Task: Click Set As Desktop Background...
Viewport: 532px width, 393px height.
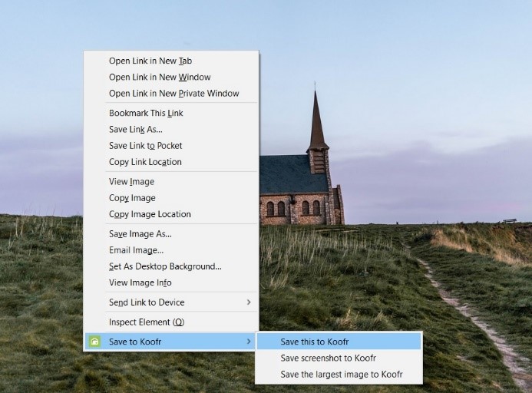Action: [x=165, y=266]
